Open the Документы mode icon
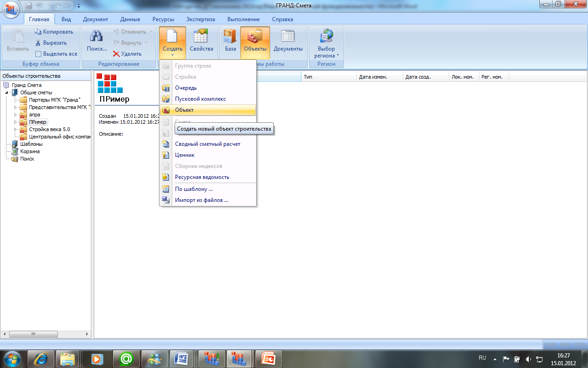This screenshot has height=368, width=588. (x=288, y=36)
